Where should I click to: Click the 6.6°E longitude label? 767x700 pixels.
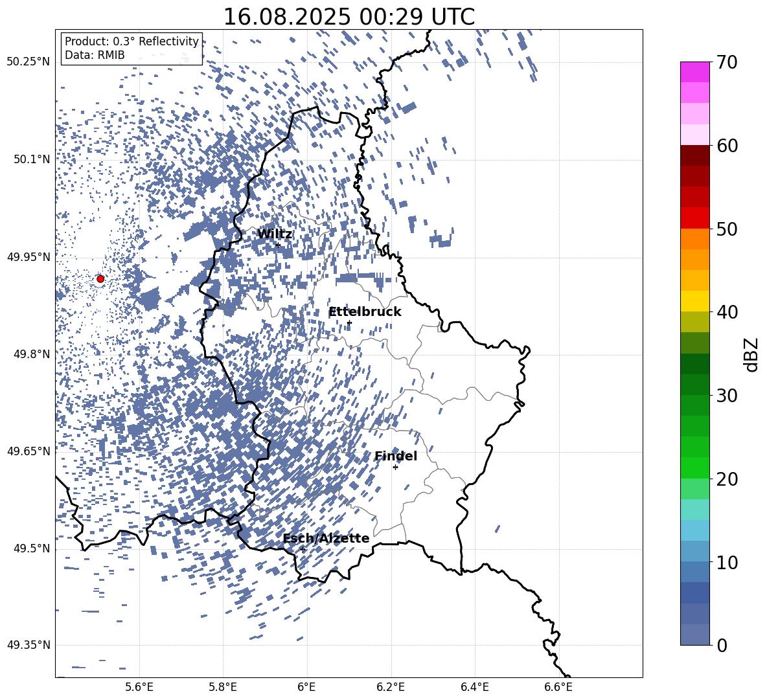click(558, 687)
